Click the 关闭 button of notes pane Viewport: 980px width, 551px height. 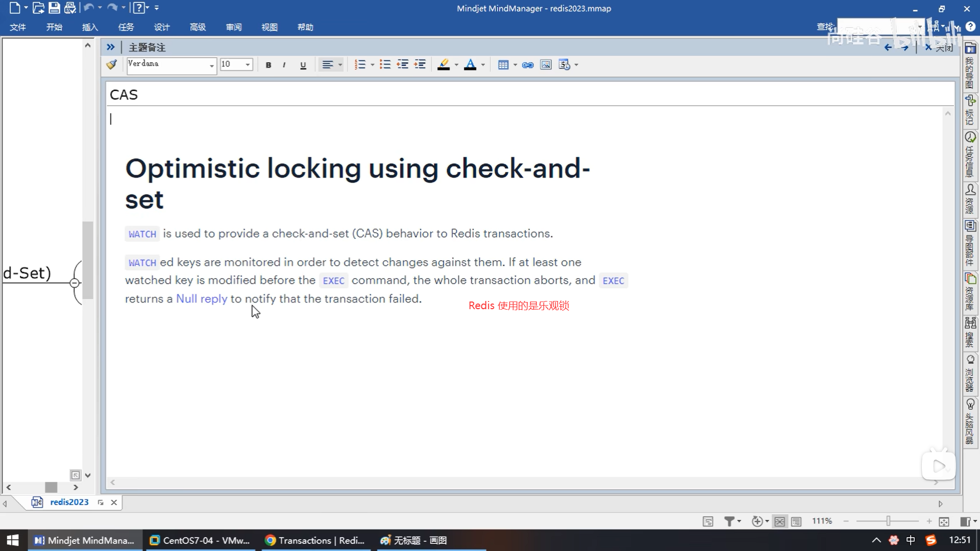pyautogui.click(x=940, y=47)
